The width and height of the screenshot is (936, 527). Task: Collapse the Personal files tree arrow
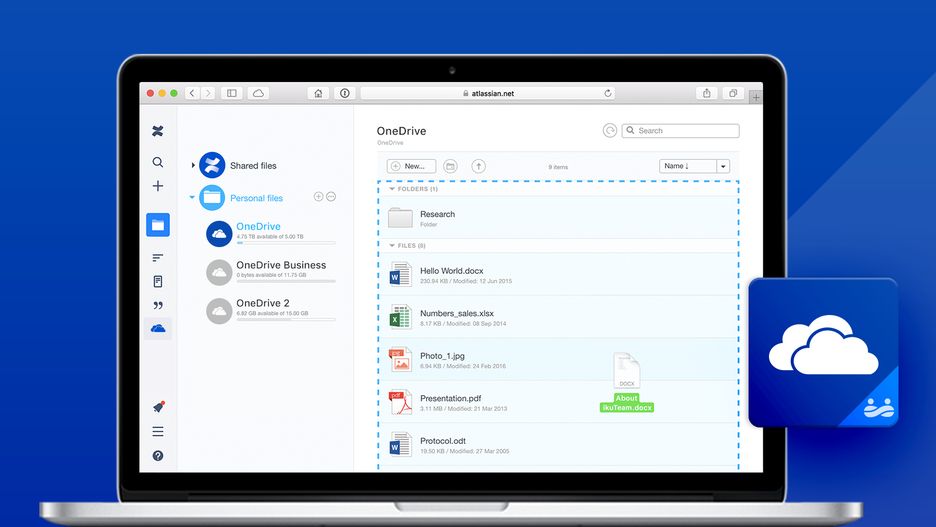(x=192, y=197)
